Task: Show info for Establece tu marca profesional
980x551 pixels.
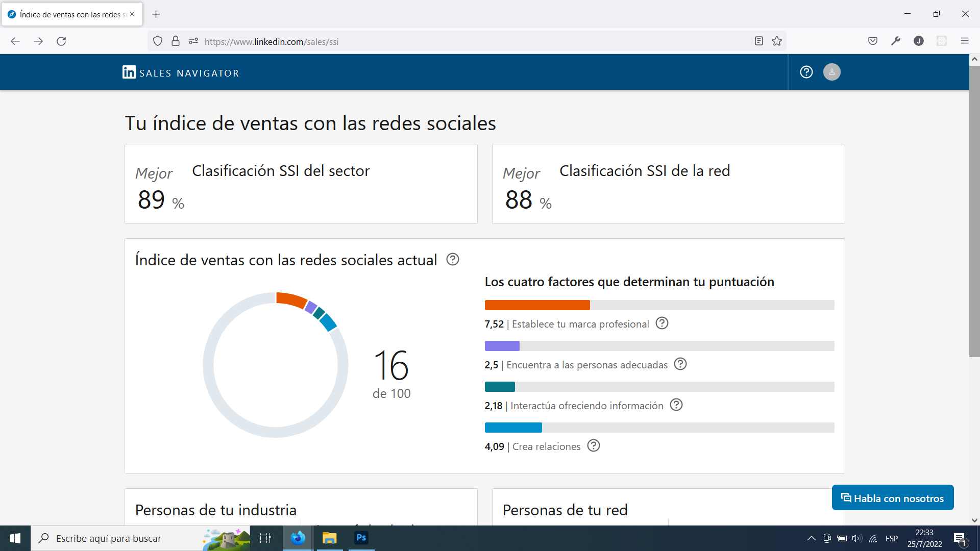Action: [x=662, y=323]
